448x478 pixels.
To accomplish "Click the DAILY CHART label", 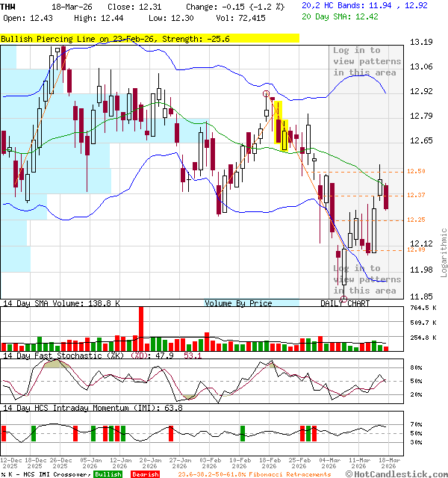I will click(x=345, y=303).
